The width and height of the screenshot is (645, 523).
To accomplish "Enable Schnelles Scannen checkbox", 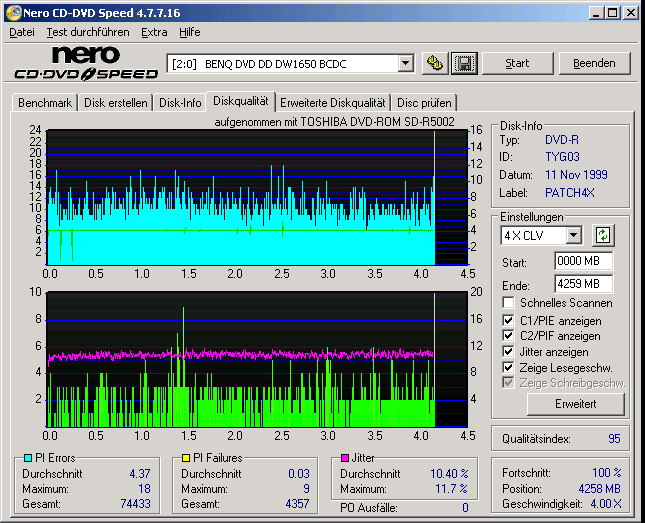I will (x=508, y=303).
